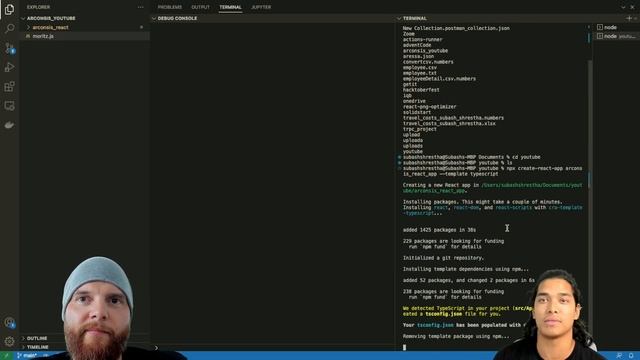Image resolution: width=640 pixels, height=360 pixels.
Task: Click 'New Collection.postman_collection.json' terminal entry
Action: coord(456,28)
